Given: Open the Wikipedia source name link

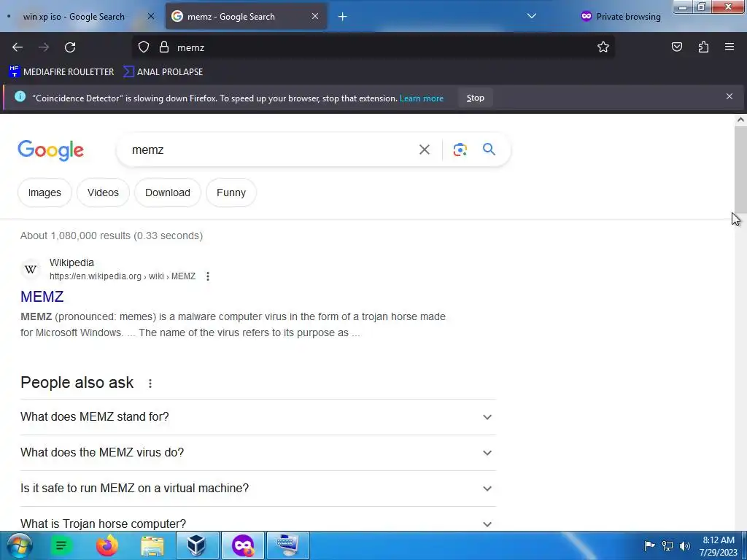Looking at the screenshot, I should pyautogui.click(x=71, y=262).
